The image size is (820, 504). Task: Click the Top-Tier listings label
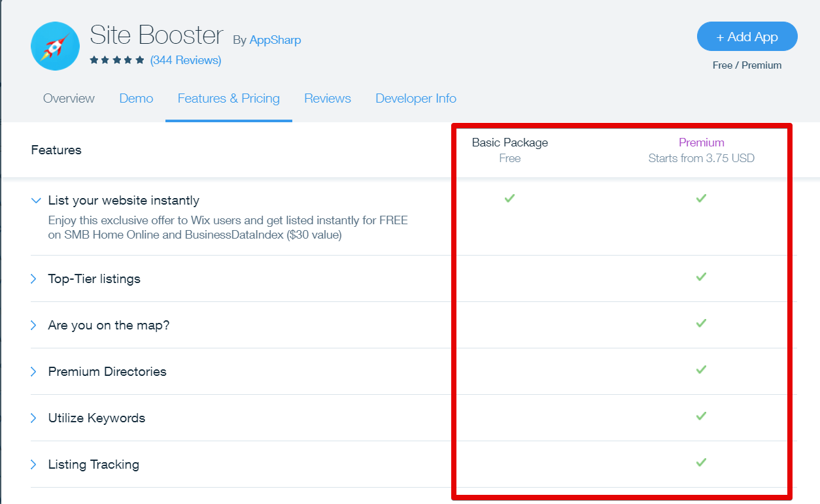pos(94,279)
